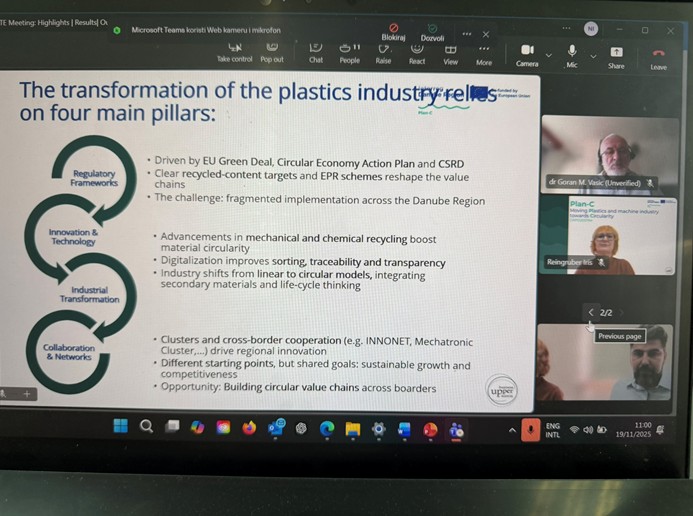Toggle the Camera on or off
The width and height of the screenshot is (693, 516).
(x=527, y=54)
